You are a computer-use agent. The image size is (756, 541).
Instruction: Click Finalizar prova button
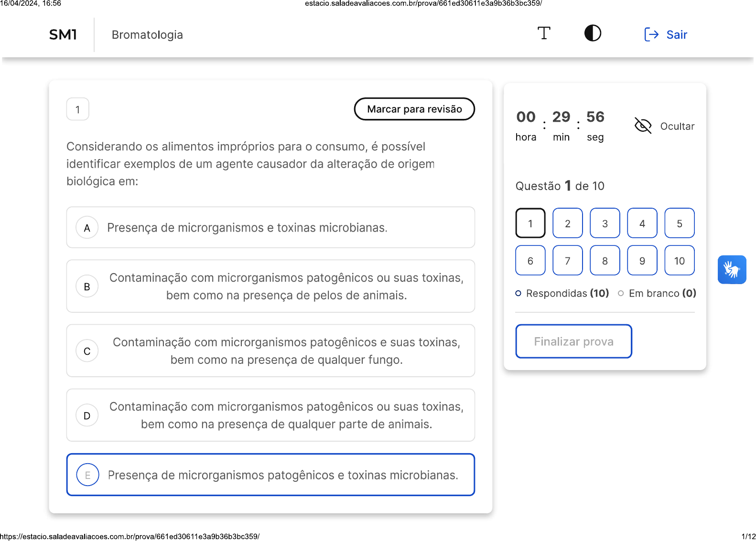573,341
